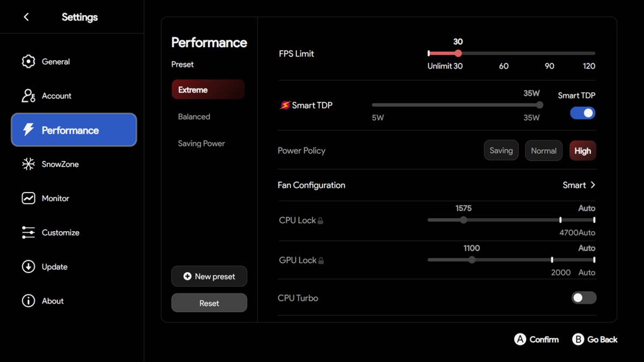Select the Account person icon
The width and height of the screenshot is (644, 362).
click(x=28, y=95)
